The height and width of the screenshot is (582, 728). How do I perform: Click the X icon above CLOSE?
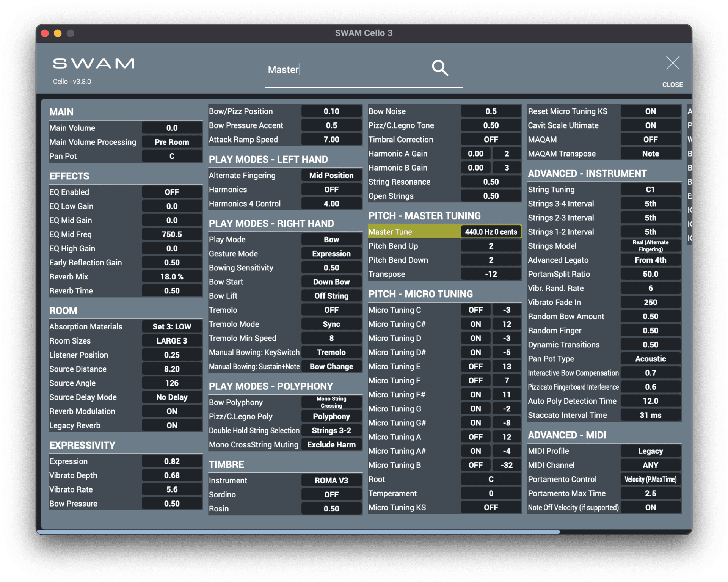[x=673, y=64]
